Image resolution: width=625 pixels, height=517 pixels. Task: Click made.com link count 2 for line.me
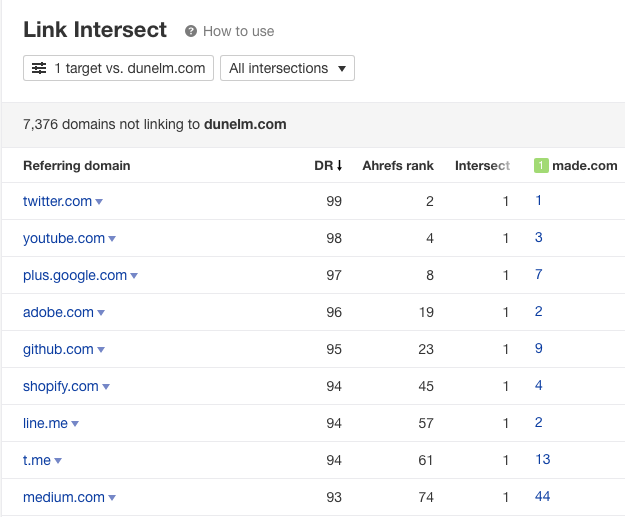pos(539,423)
